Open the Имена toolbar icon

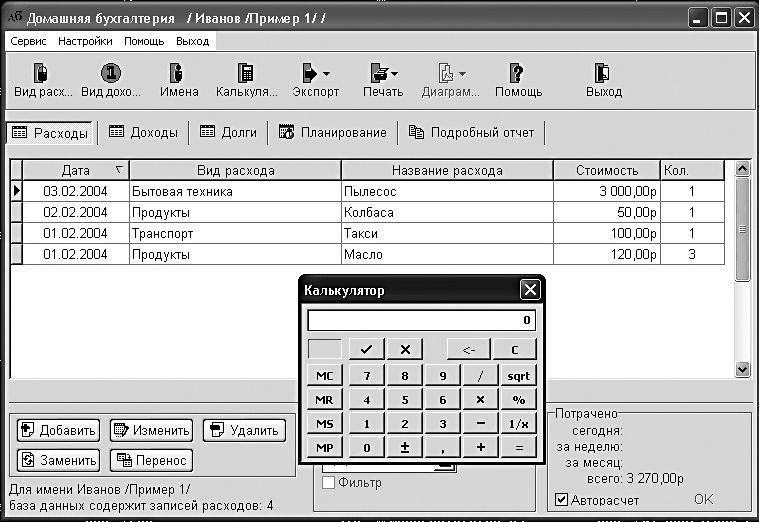point(179,79)
